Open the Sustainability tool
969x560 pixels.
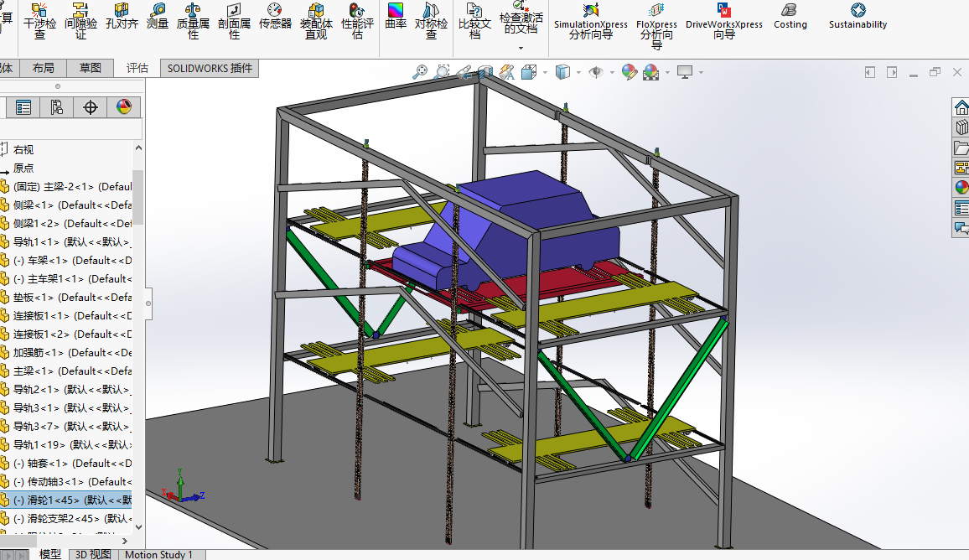[x=858, y=17]
